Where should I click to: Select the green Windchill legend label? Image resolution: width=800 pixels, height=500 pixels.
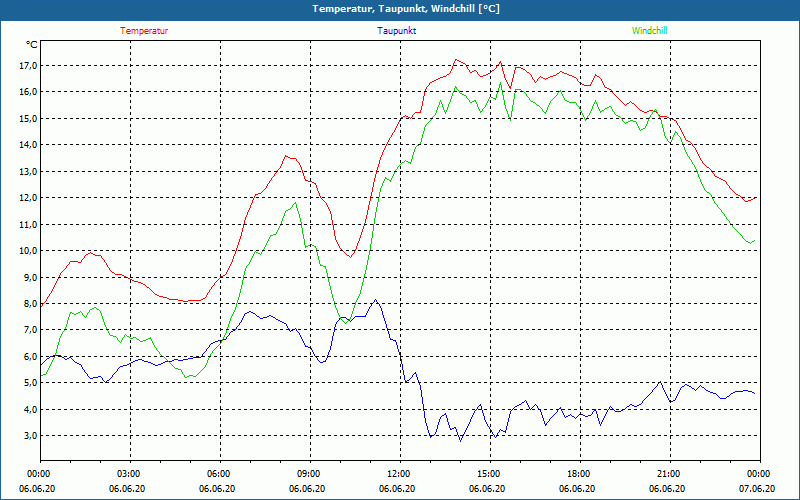pos(649,31)
